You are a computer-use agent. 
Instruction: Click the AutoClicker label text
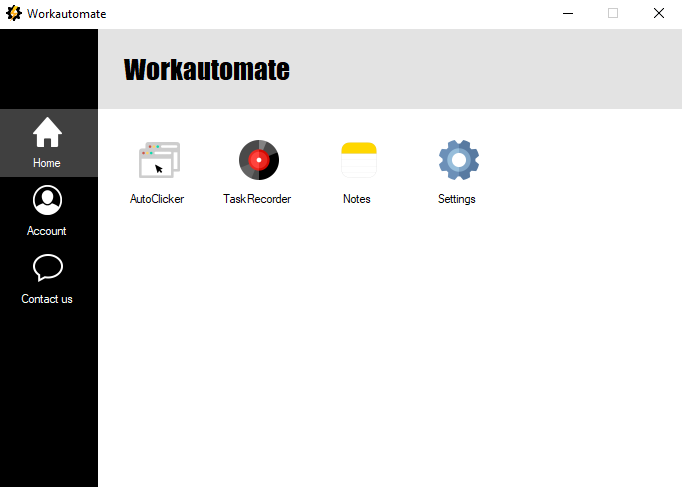(x=157, y=199)
